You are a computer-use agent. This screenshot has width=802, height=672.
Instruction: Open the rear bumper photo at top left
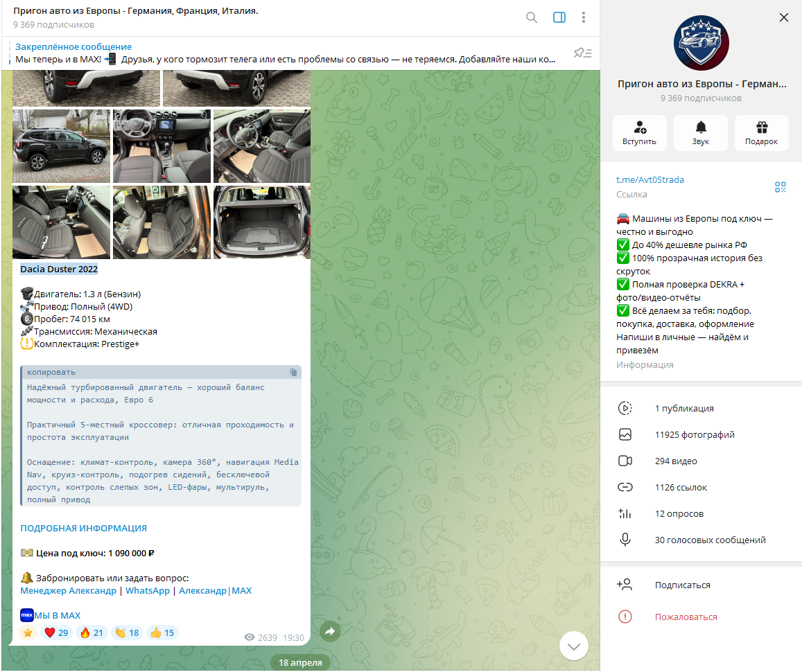pos(86,89)
